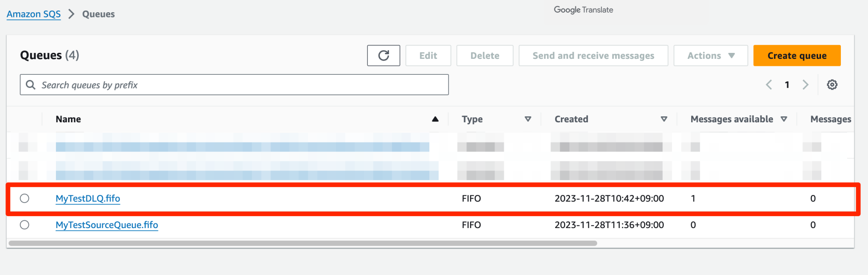Go to the next page of queues
This screenshot has width=868, height=275.
click(x=805, y=85)
